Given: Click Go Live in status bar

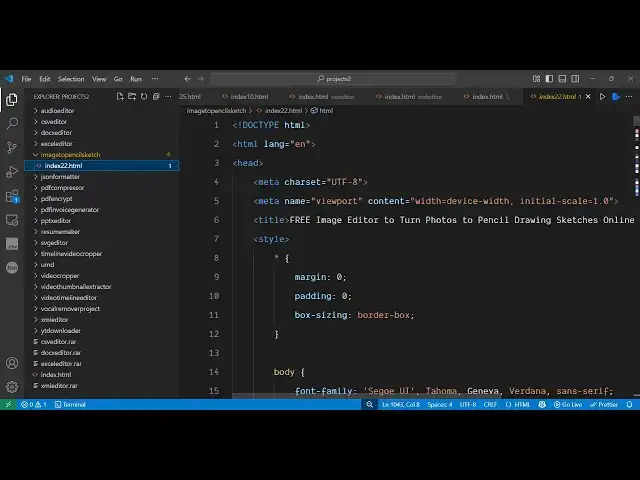Looking at the screenshot, I should [x=568, y=404].
